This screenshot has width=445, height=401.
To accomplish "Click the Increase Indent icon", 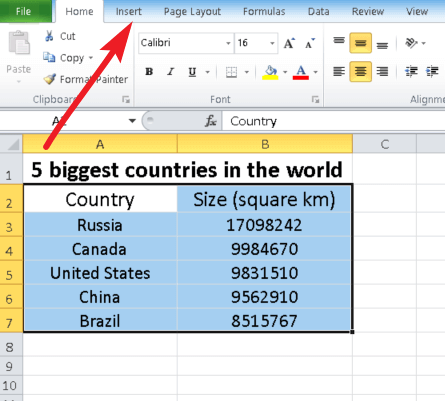I will click(432, 71).
